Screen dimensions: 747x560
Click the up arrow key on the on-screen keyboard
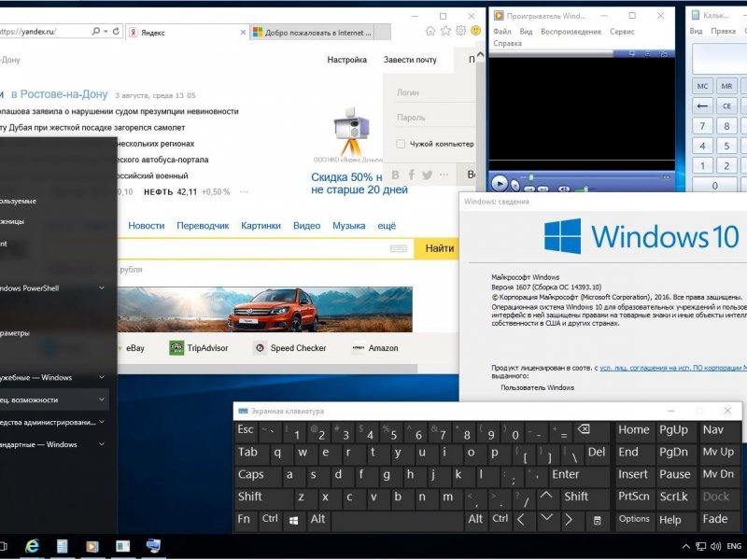[546, 497]
